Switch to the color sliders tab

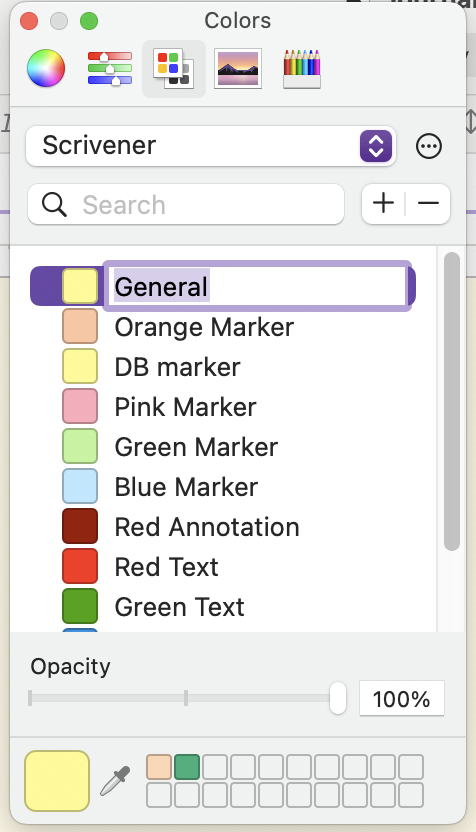[x=110, y=68]
